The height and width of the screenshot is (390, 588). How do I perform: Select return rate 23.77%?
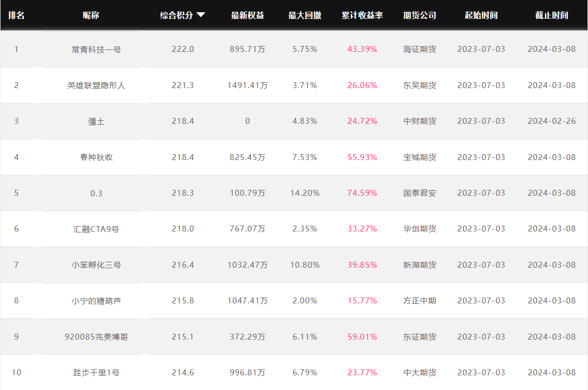362,372
